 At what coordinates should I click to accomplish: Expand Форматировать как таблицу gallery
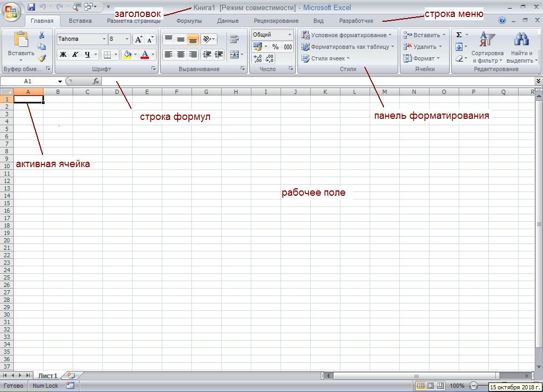coord(348,47)
